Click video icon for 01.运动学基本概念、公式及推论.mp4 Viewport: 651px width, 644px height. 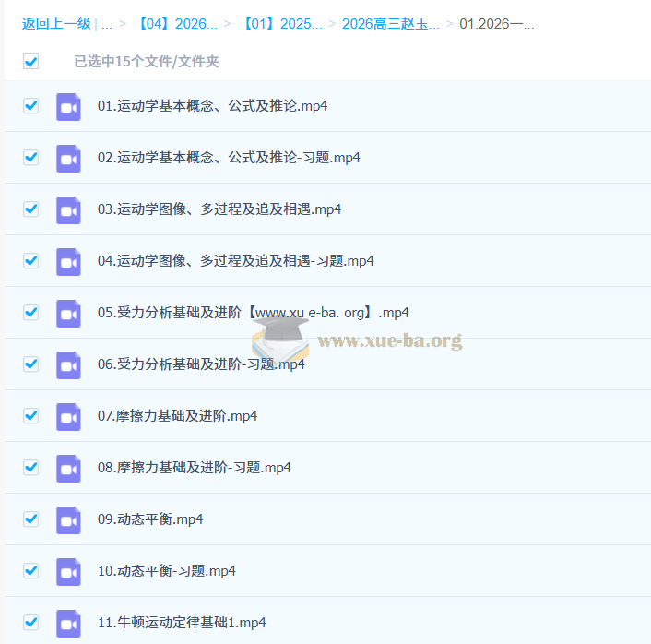68,106
